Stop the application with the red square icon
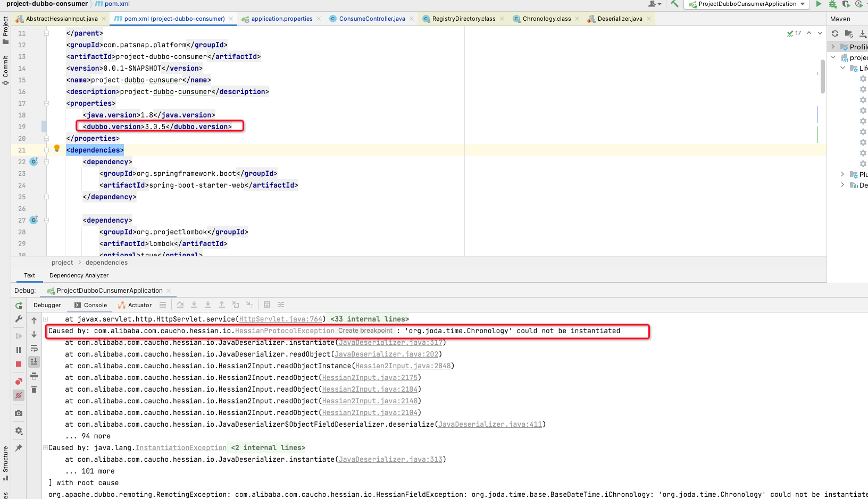This screenshot has width=868, height=499. (19, 364)
